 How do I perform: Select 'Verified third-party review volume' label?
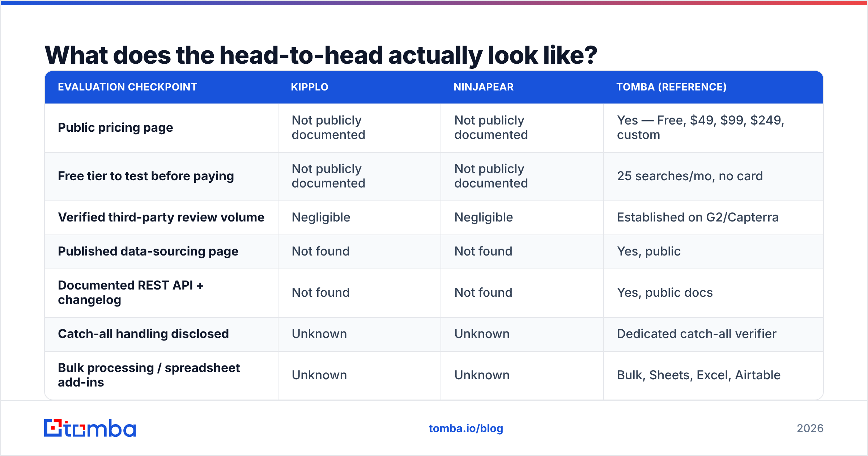click(x=161, y=217)
